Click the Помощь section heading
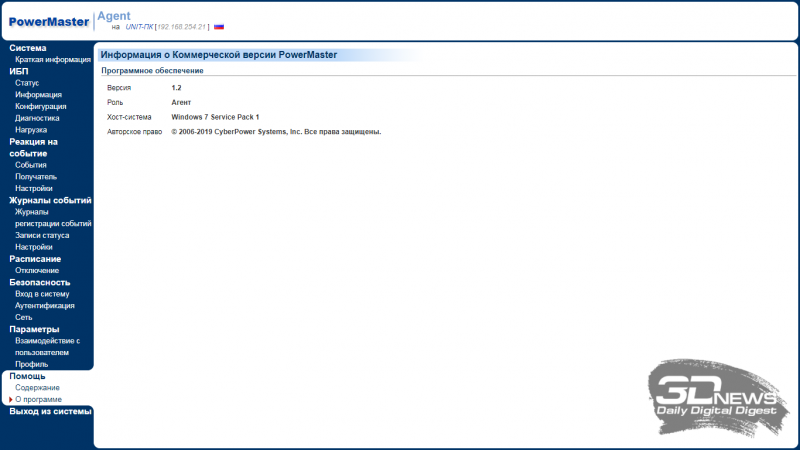This screenshot has width=800, height=450. 27,377
